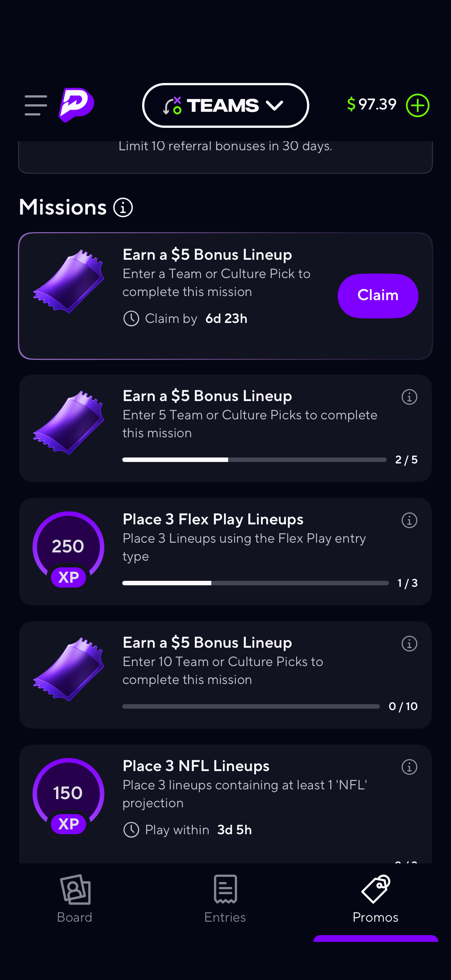451x980 pixels.
Task: Show info for NFL Lineups mission
Action: click(x=409, y=767)
